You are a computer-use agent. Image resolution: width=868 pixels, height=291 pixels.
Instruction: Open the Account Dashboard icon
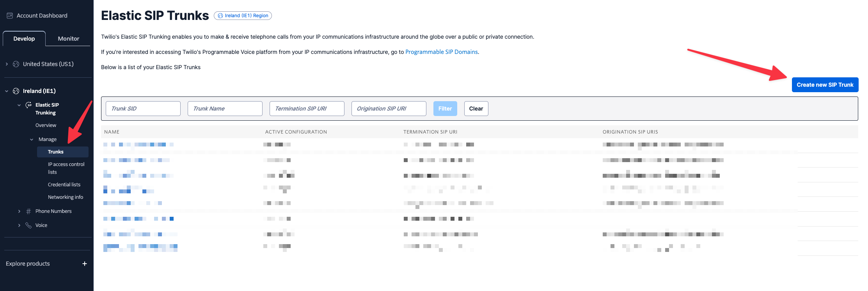(10, 16)
